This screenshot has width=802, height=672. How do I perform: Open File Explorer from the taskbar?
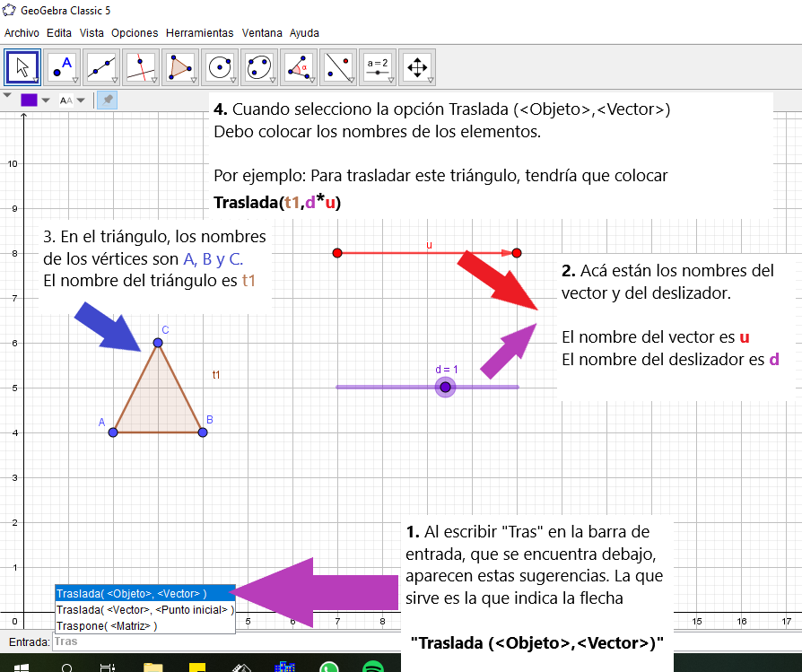coord(153,668)
